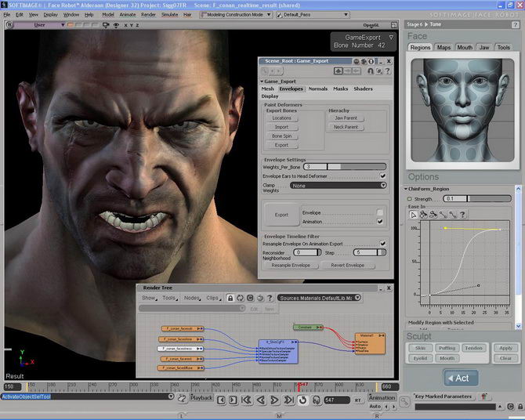Click the Resample Envelope button
The width and height of the screenshot is (525, 420).
291,266
